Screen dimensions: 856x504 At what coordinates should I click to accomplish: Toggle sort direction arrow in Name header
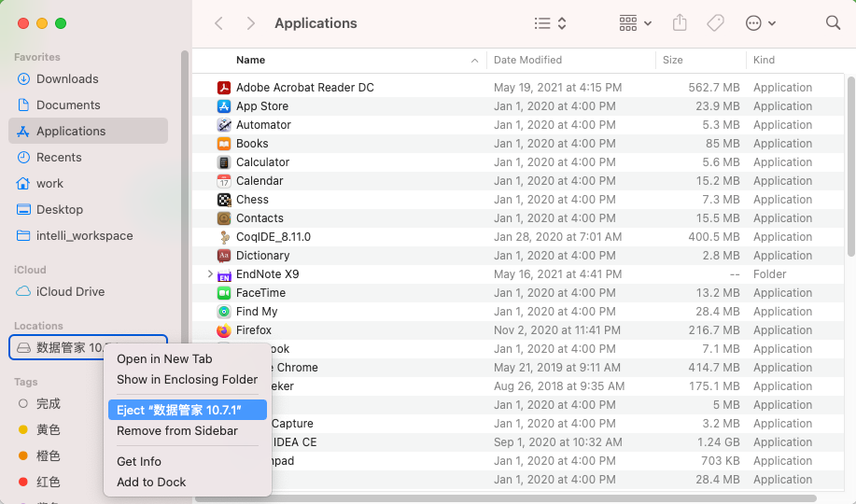coord(475,61)
